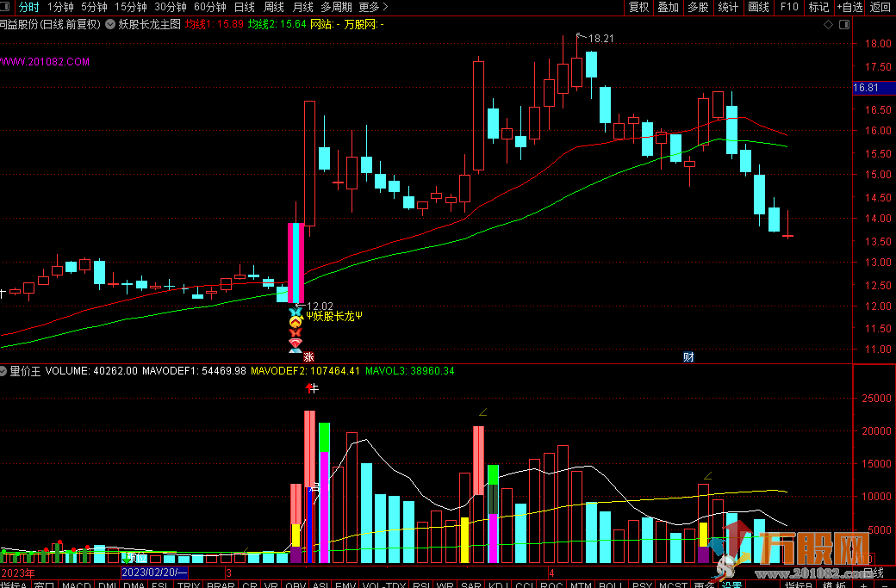Click the red shield signal icon above 涨

click(x=296, y=344)
